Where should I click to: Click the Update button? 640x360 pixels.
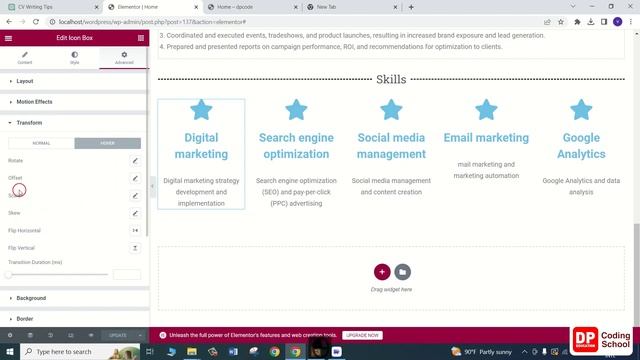pyautogui.click(x=118, y=335)
